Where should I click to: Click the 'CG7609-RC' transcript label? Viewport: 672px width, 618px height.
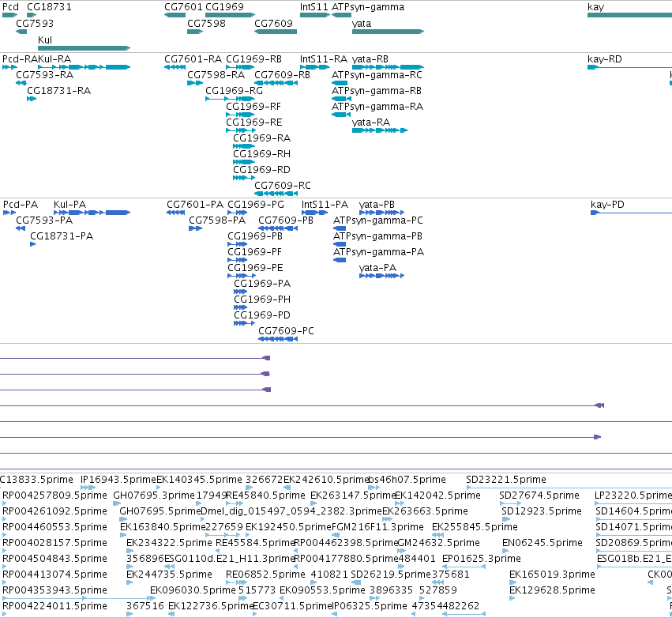283,186
